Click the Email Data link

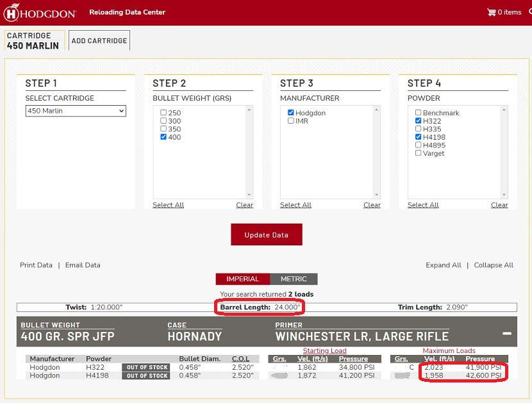coord(83,265)
